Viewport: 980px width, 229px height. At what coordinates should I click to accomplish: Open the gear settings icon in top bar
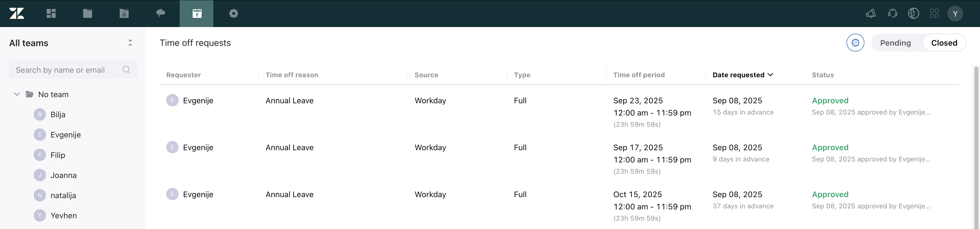click(234, 13)
